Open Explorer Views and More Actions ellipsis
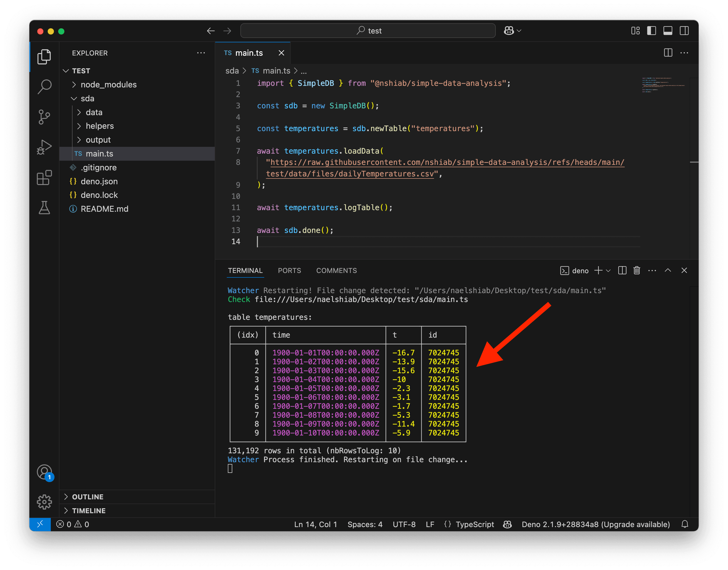The height and width of the screenshot is (570, 728). coord(201,53)
